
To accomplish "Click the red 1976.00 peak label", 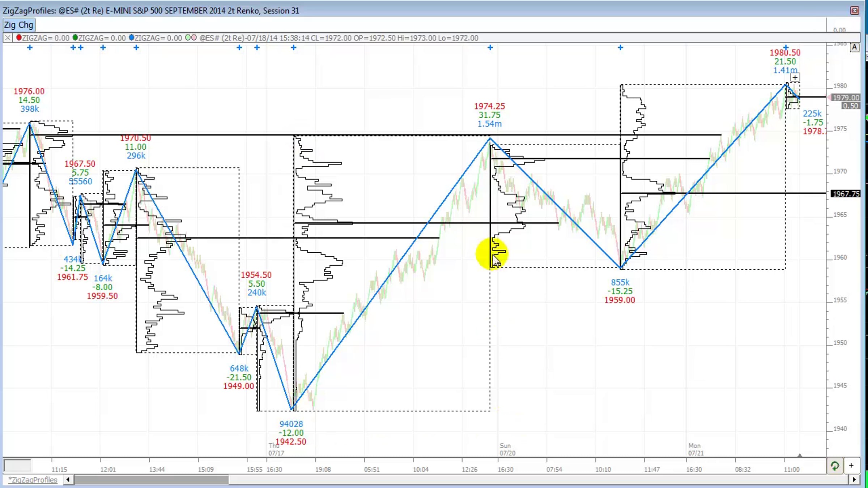I will 29,91.
